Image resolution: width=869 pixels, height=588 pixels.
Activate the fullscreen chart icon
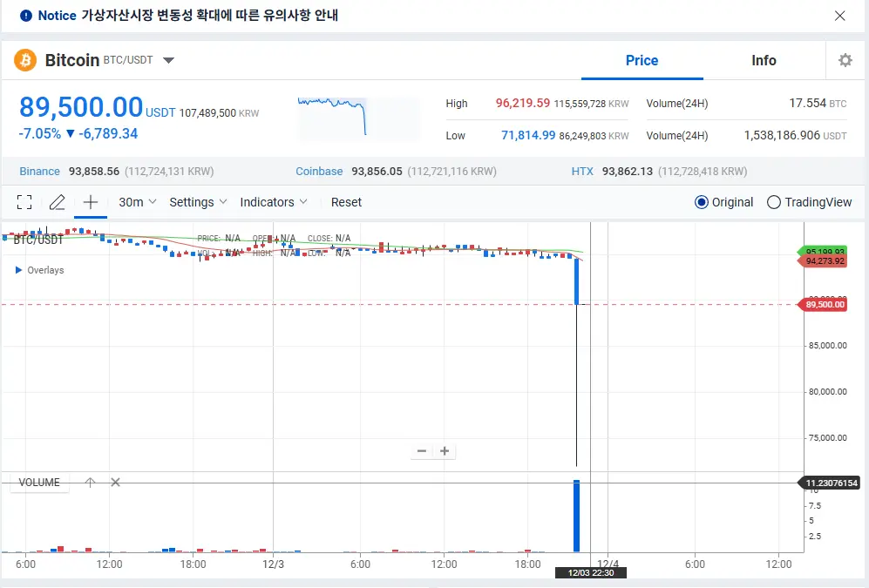pyautogui.click(x=24, y=201)
